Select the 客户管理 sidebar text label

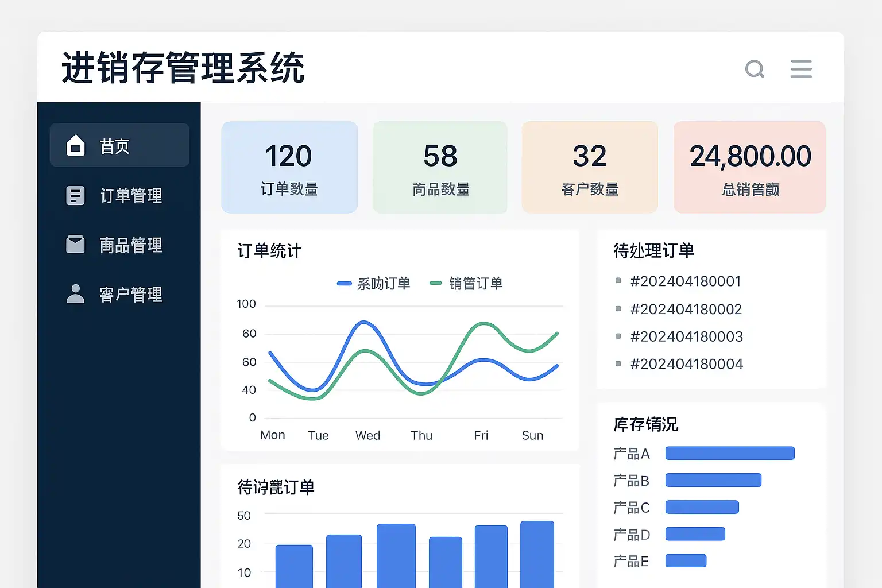point(131,295)
